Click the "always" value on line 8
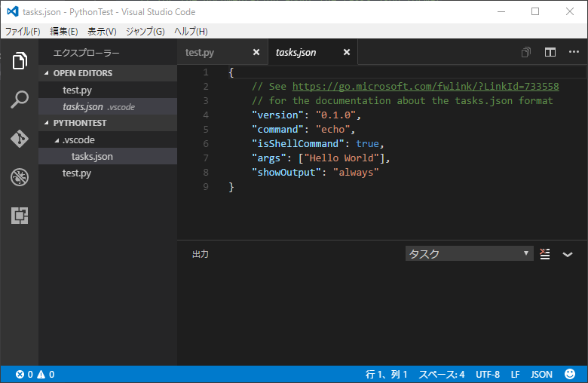The image size is (588, 383). (356, 172)
